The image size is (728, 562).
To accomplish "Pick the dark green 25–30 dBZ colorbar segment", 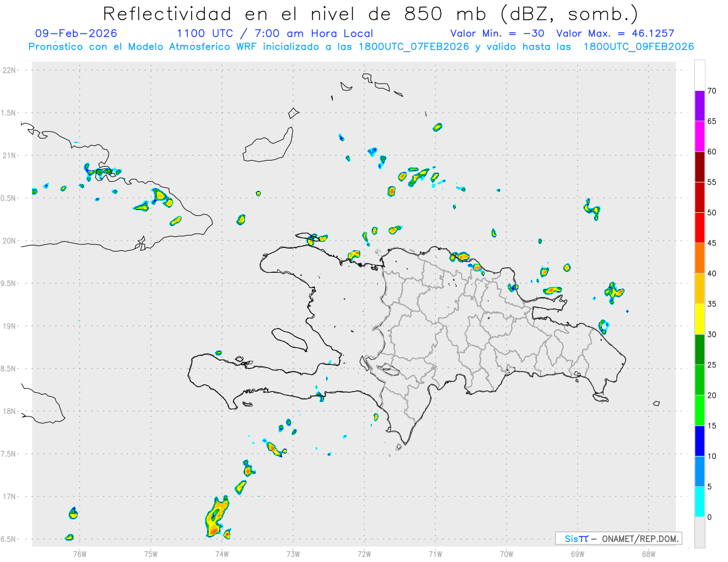I will click(x=699, y=350).
